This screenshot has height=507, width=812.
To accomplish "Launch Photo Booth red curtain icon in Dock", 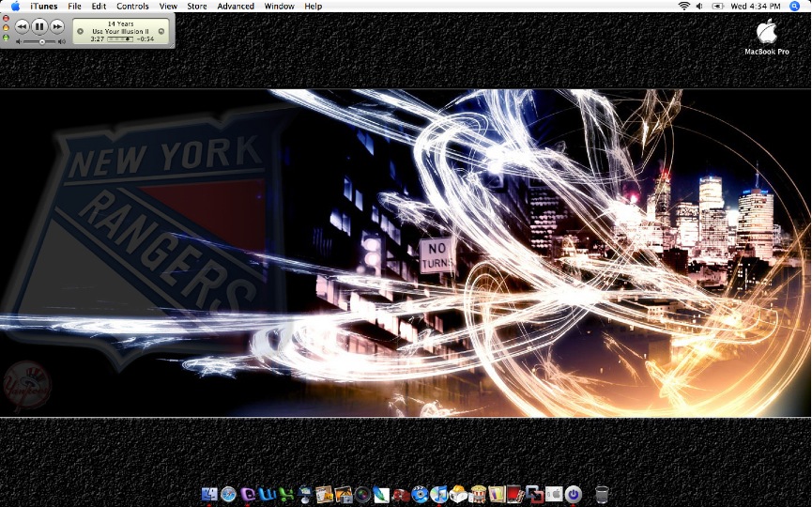I will [515, 494].
